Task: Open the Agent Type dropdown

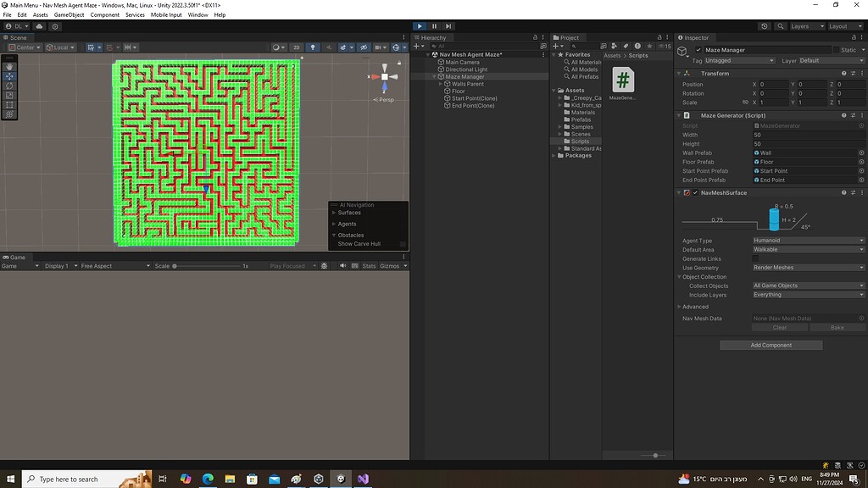Action: [805, 241]
